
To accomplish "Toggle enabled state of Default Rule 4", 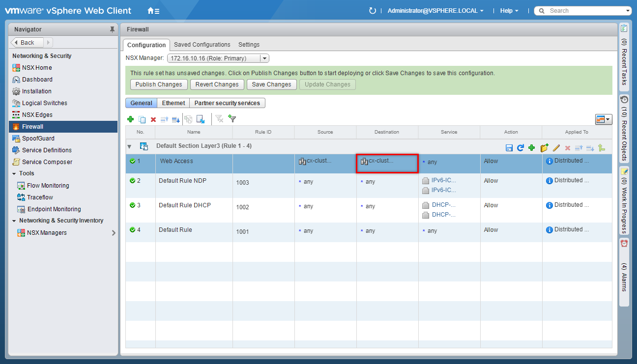I will (x=132, y=230).
